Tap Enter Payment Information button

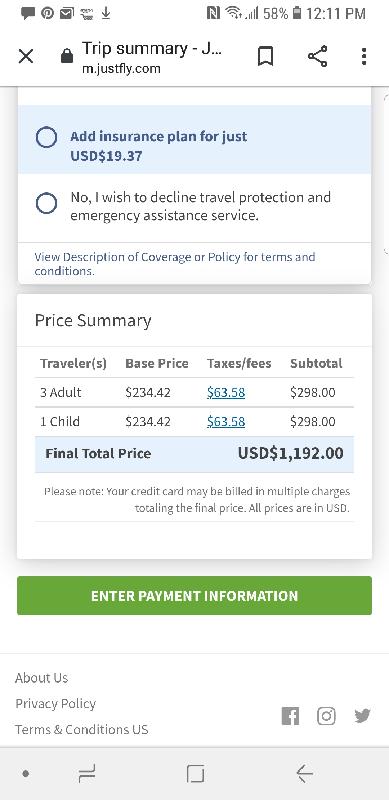click(x=194, y=595)
